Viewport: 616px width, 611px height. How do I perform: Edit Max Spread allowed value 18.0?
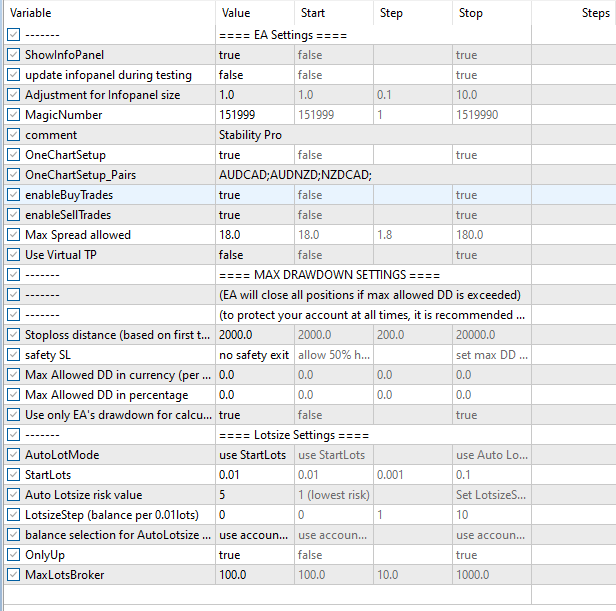[255, 235]
